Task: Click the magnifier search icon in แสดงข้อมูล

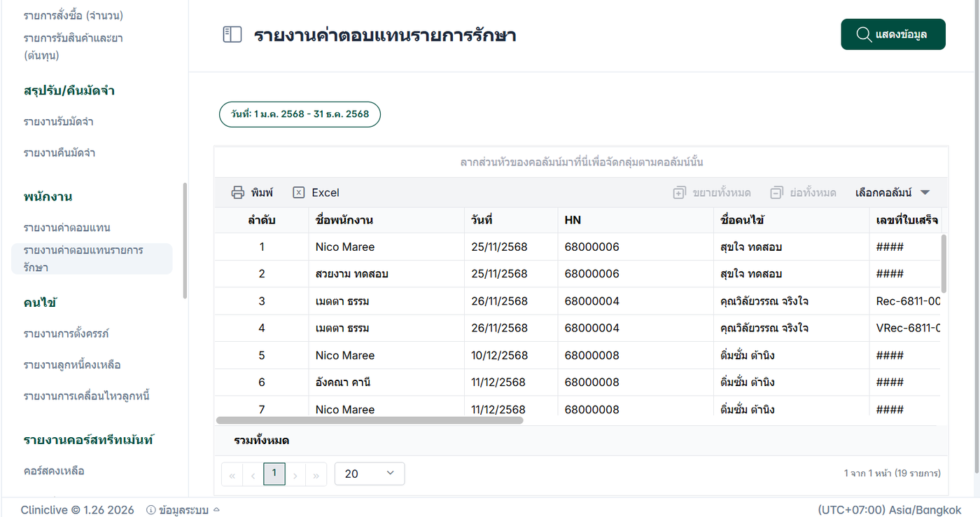Action: (864, 34)
